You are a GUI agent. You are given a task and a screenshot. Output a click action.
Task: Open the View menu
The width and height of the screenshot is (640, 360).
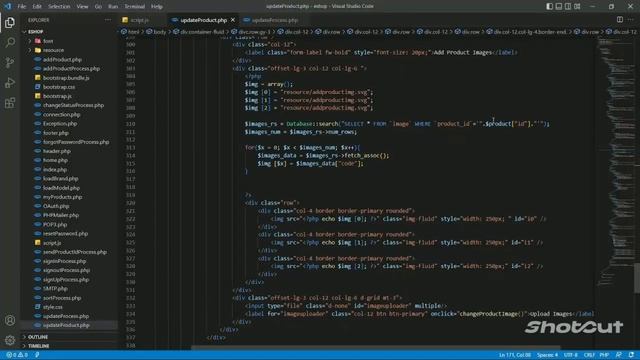[x=82, y=6]
